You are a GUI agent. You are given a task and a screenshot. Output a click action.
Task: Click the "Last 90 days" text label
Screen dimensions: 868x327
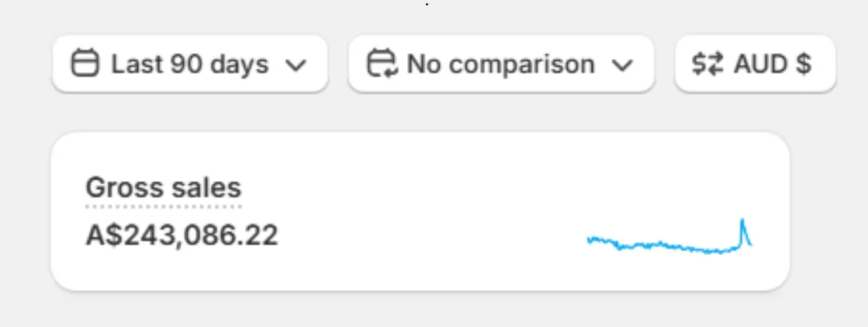(x=190, y=64)
